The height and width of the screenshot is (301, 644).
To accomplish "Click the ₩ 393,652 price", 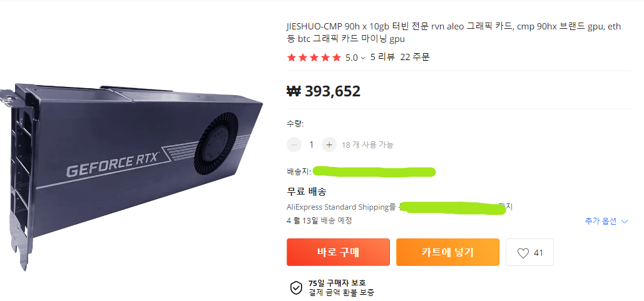I will pos(324,91).
